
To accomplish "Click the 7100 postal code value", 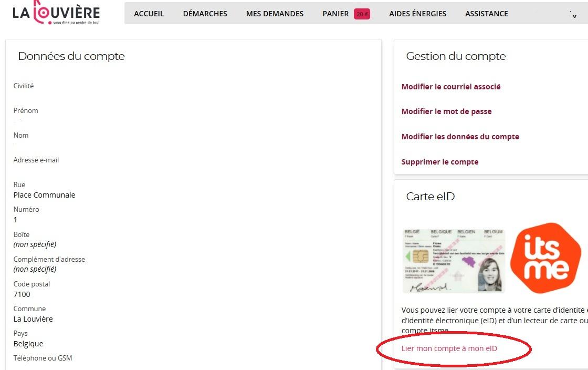I will pyautogui.click(x=22, y=294).
